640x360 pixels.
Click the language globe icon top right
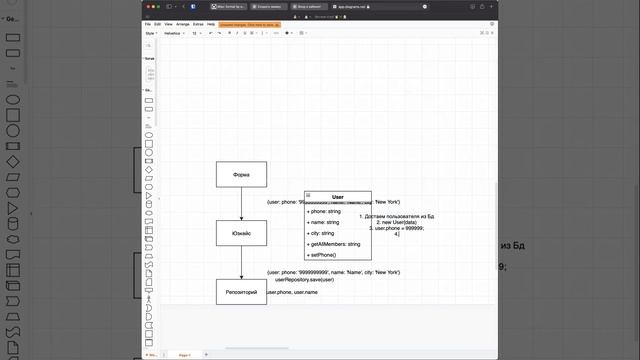(x=492, y=24)
